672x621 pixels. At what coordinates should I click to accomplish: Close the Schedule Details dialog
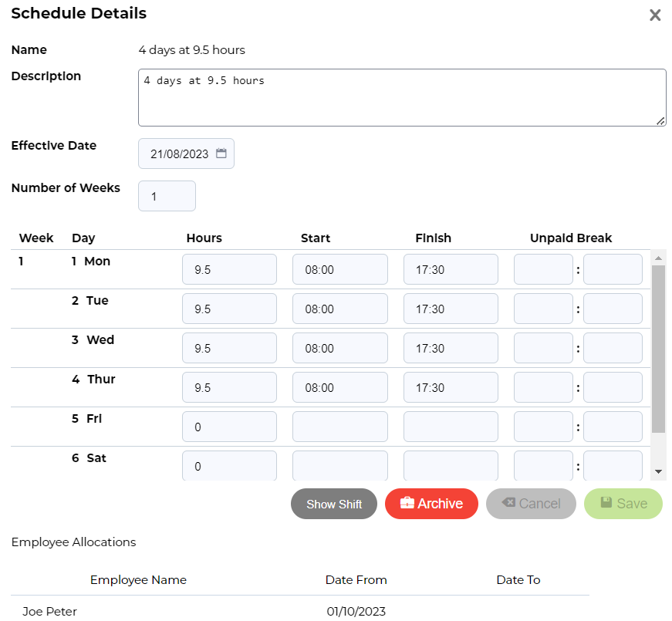pyautogui.click(x=655, y=15)
